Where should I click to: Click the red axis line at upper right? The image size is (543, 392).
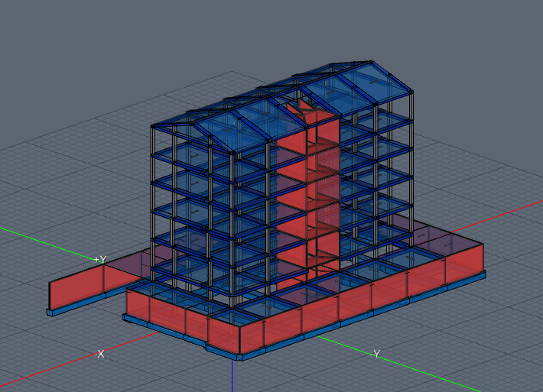pos(505,213)
